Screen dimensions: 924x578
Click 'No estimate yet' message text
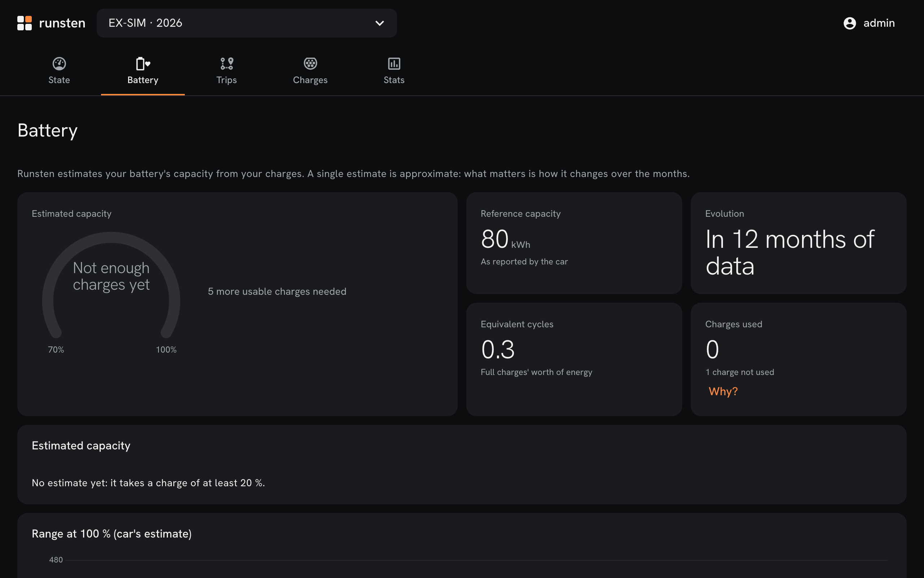tap(148, 483)
